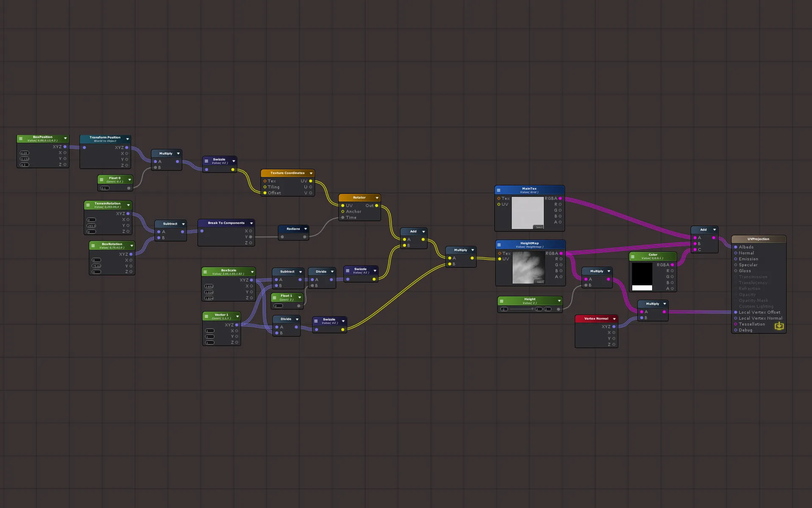Open the Vertex Normal node dropdown arrow

[x=614, y=319]
